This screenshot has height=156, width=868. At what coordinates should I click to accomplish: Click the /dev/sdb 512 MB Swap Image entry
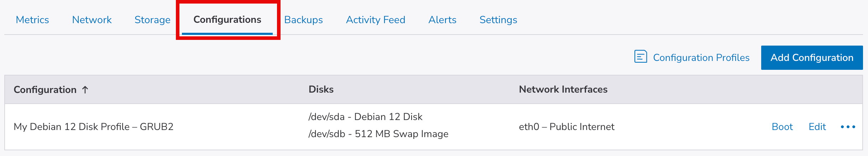coord(378,134)
